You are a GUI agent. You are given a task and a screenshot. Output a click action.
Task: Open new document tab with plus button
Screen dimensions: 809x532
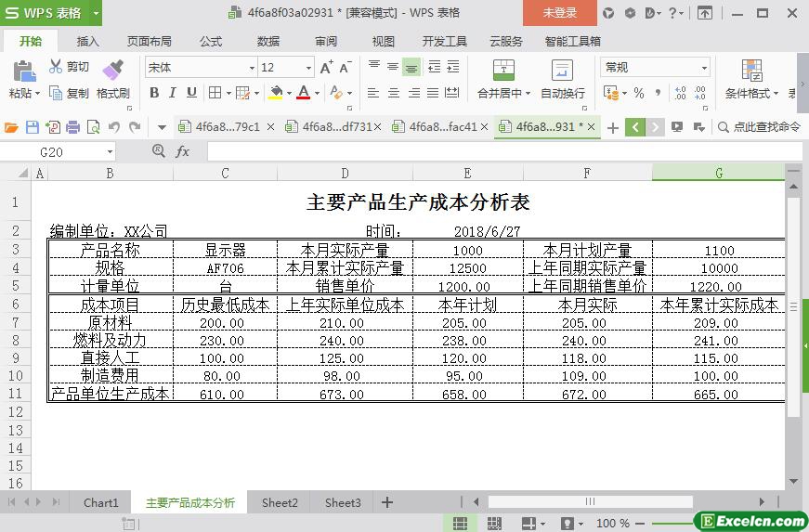point(613,127)
